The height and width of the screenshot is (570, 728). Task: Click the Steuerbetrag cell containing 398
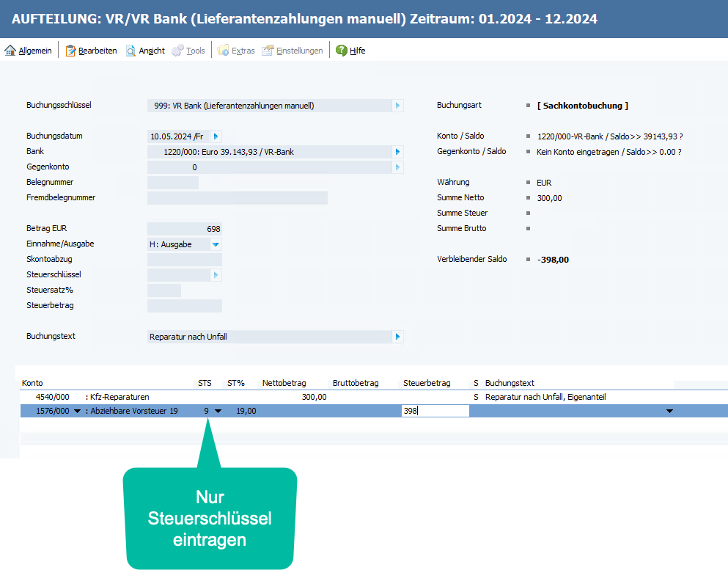point(435,411)
